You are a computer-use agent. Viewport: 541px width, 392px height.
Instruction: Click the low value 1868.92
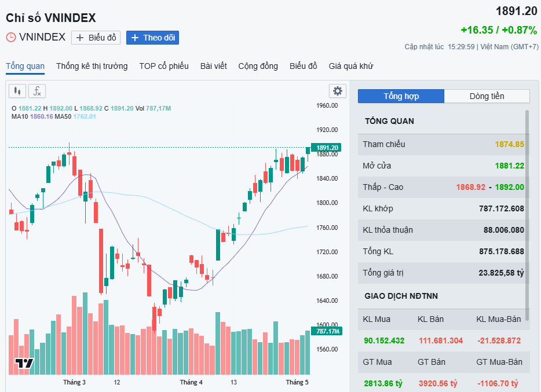tap(470, 187)
